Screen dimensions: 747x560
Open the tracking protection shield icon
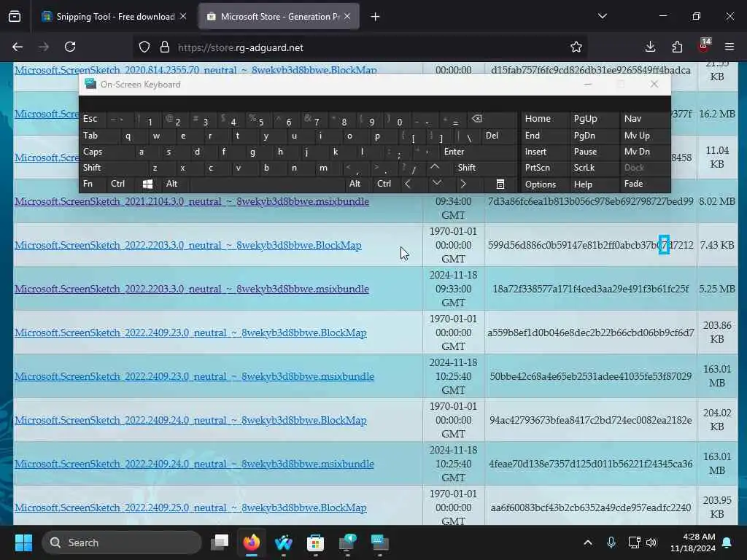tap(144, 47)
